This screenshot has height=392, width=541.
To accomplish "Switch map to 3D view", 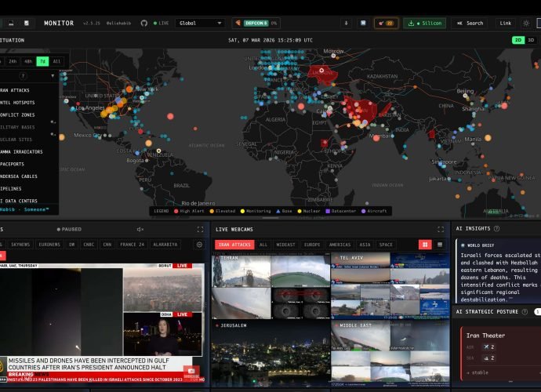I will (x=531, y=40).
